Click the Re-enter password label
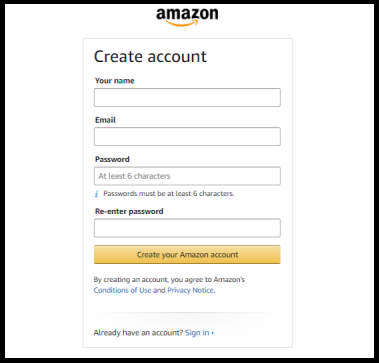The width and height of the screenshot is (380, 363). 129,211
